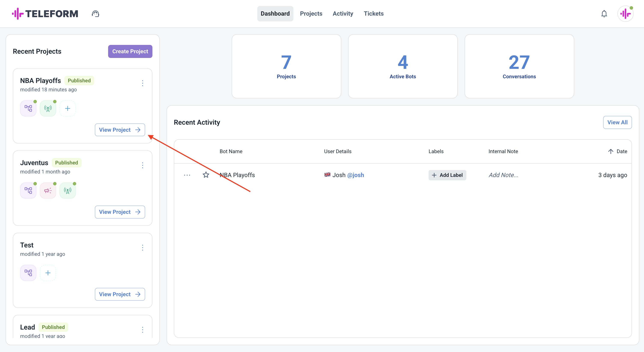Click the Labels column header

436,151
